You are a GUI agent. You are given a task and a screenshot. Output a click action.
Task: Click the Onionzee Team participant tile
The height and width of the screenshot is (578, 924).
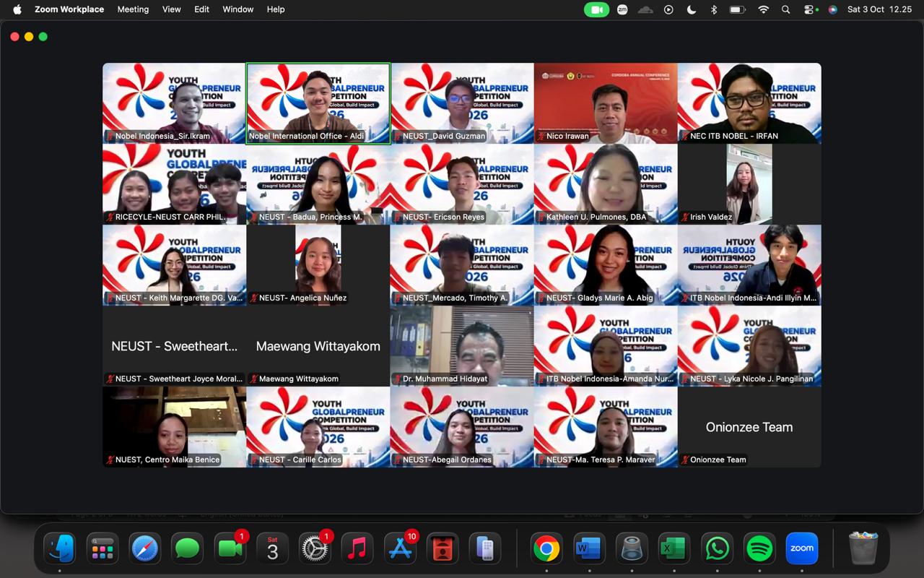pyautogui.click(x=749, y=427)
